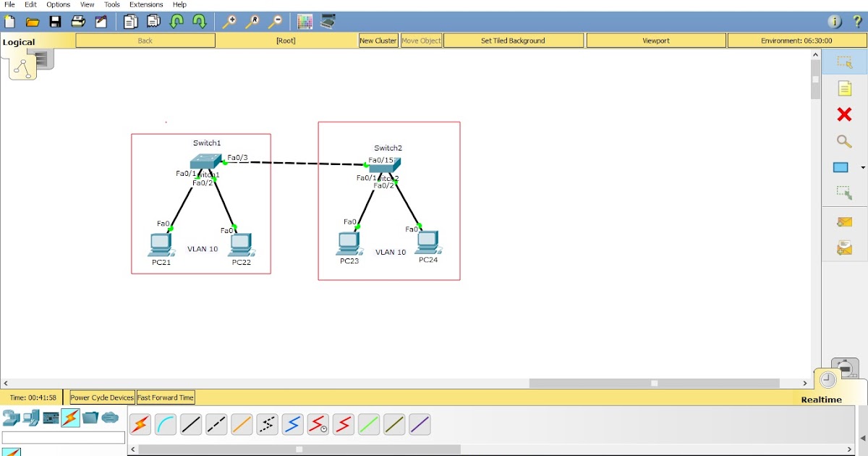Click the device search input field
The image size is (868, 456).
click(64, 438)
